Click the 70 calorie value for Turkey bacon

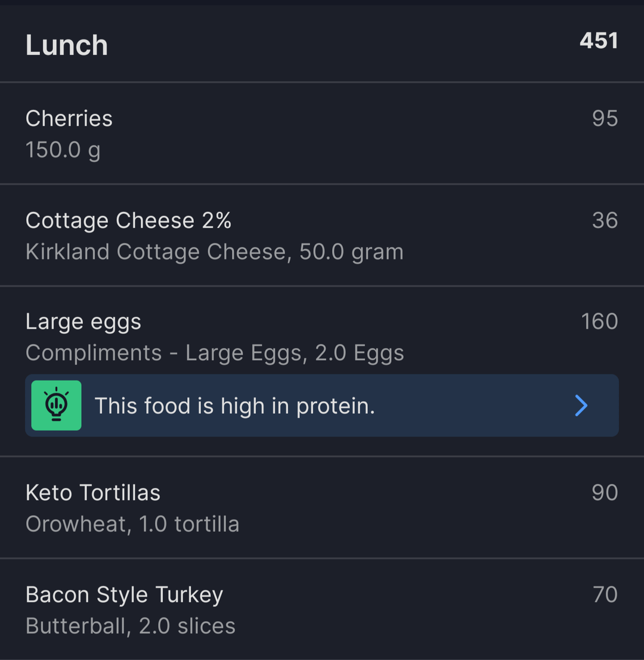605,595
